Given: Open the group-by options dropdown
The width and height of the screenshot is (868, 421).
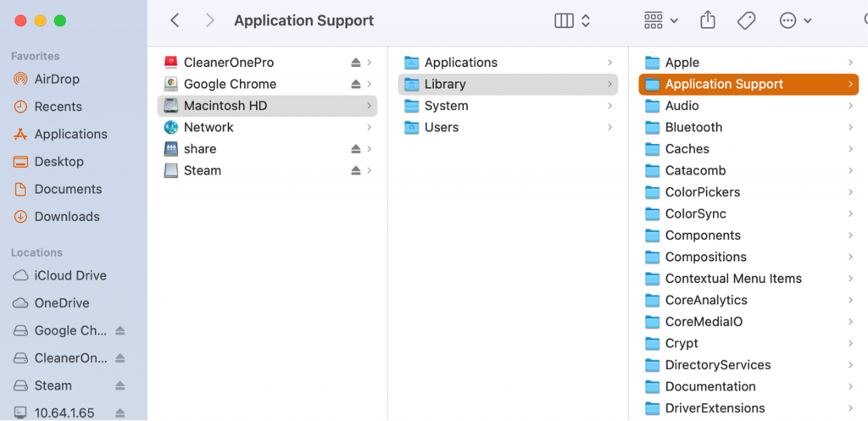Looking at the screenshot, I should [x=661, y=20].
